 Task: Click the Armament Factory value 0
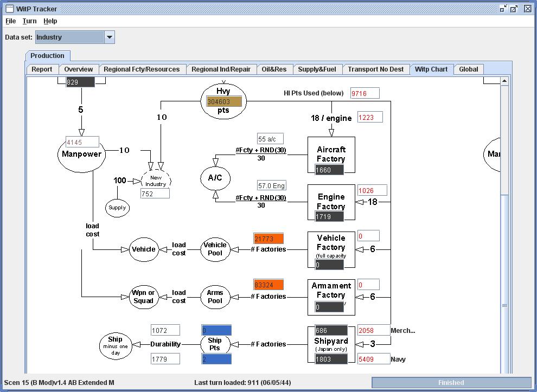(329, 307)
